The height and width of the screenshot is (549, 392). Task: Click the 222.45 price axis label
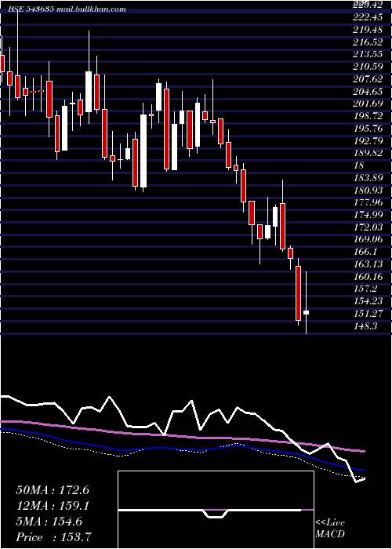[x=366, y=17]
